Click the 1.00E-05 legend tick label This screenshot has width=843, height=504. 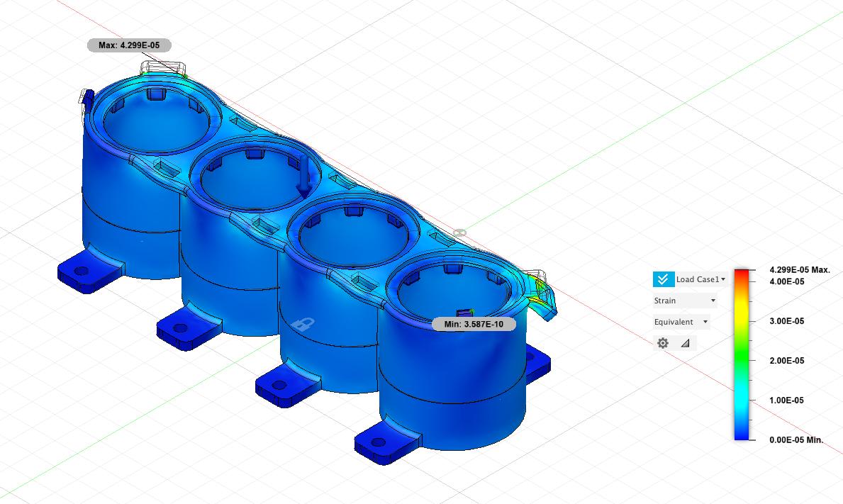786,401
